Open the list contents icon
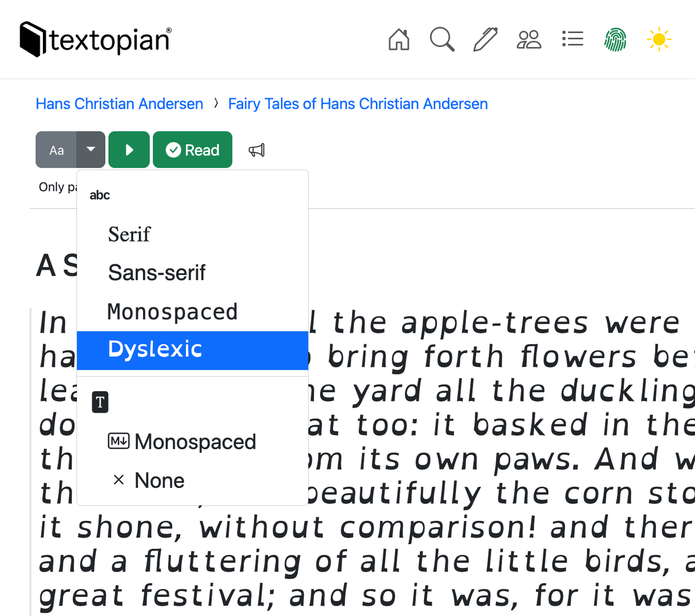695x616 pixels. pos(572,39)
